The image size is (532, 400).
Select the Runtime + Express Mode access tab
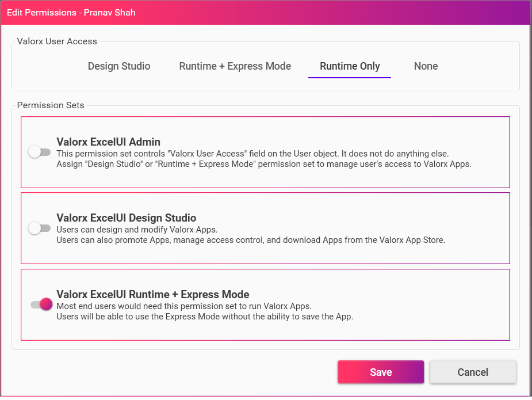235,66
